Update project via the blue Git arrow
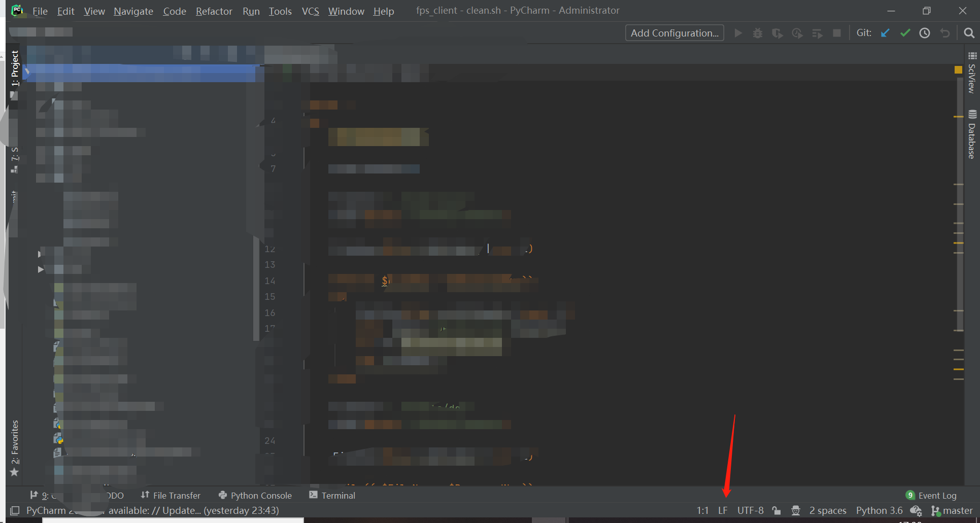This screenshot has height=523, width=980. point(885,32)
